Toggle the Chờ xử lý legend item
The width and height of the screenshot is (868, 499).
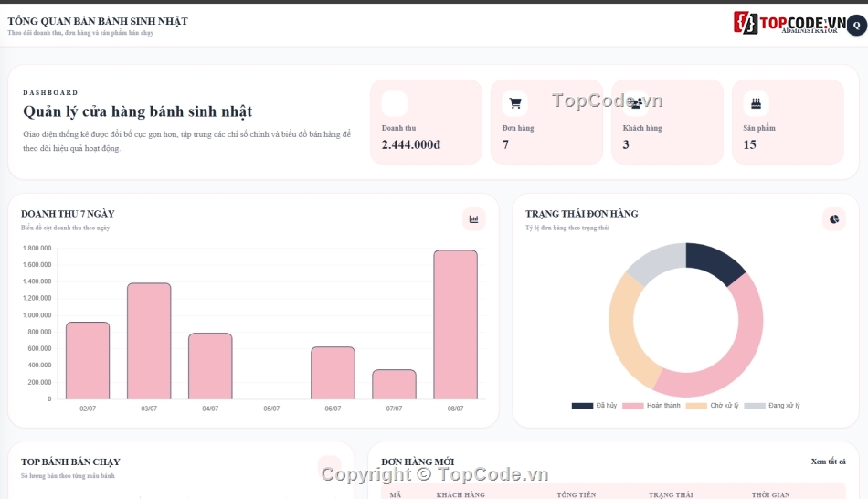coord(712,406)
